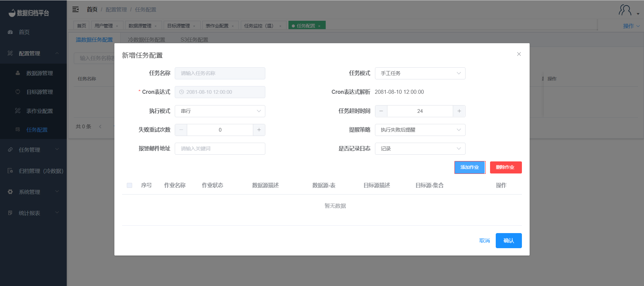
Task: Open the user avatar menu
Action: click(629, 11)
